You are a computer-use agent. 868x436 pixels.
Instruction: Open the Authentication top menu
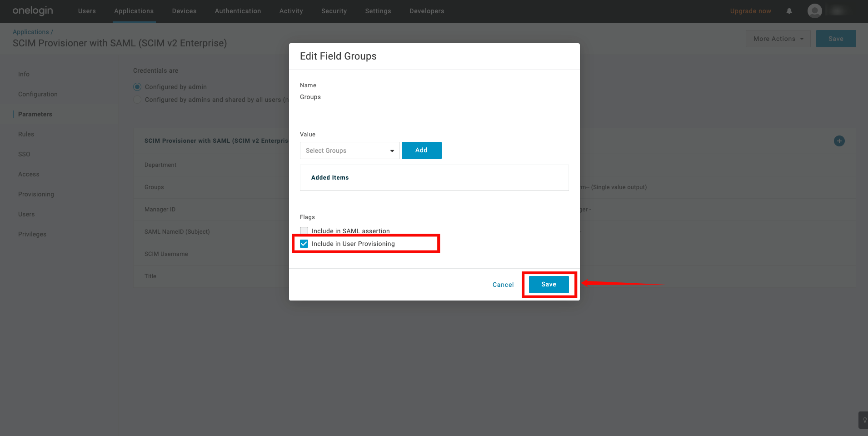pos(238,11)
